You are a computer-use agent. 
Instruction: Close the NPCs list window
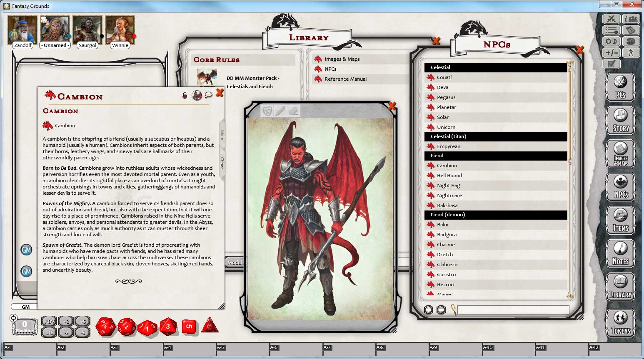tap(579, 50)
